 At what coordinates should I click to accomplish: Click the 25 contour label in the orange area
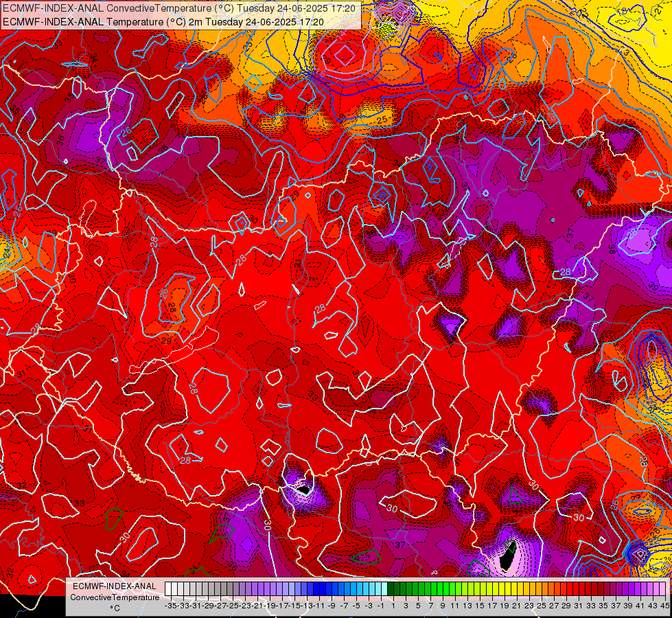pos(382,120)
